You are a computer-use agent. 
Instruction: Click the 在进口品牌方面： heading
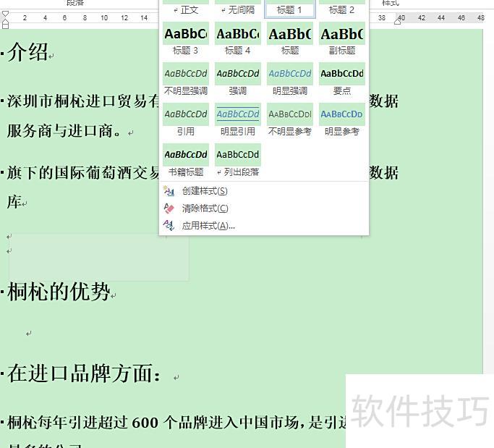84,373
